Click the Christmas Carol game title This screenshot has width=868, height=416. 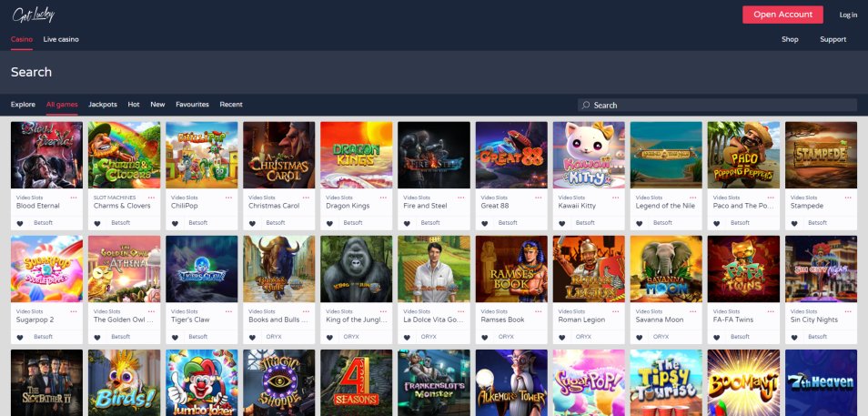274,206
